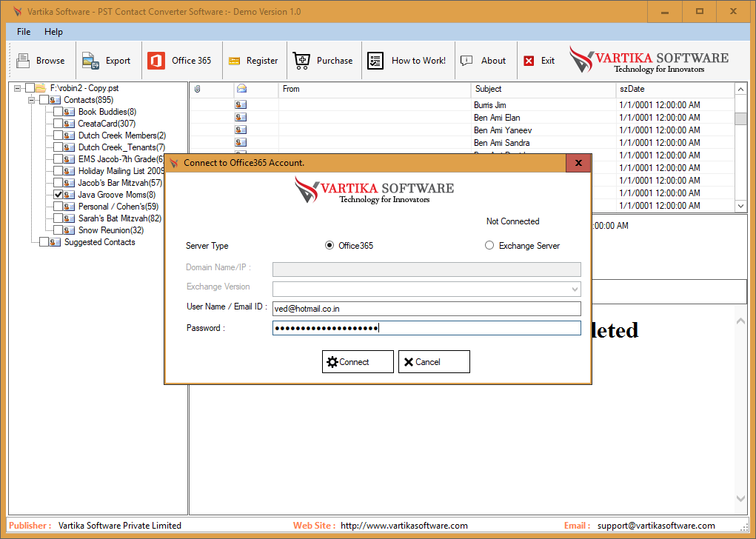
Task: Click the Export toolbar icon
Action: (x=90, y=61)
